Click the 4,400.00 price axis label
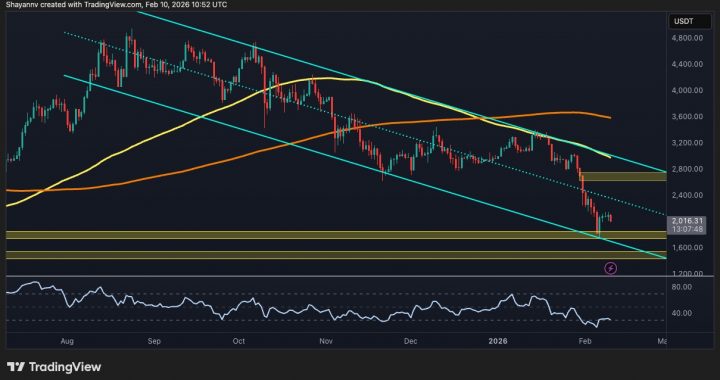Viewport: 720px width, 380px height. [686, 64]
